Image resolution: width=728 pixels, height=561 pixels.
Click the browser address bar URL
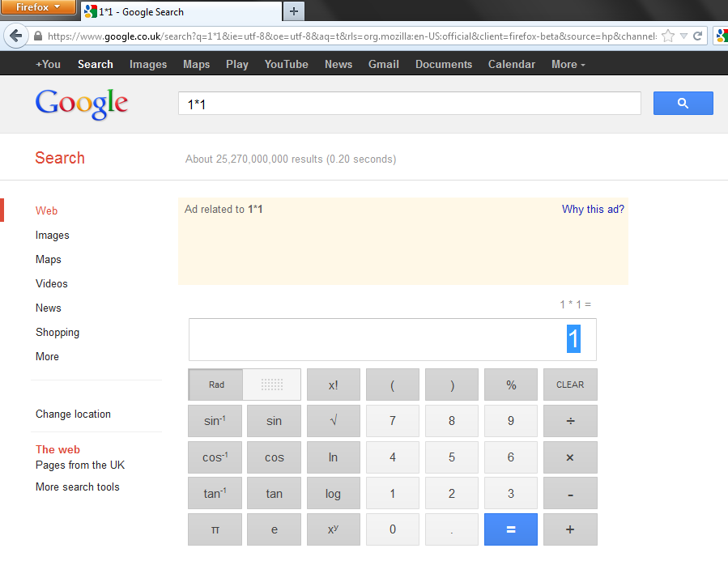pyautogui.click(x=352, y=36)
